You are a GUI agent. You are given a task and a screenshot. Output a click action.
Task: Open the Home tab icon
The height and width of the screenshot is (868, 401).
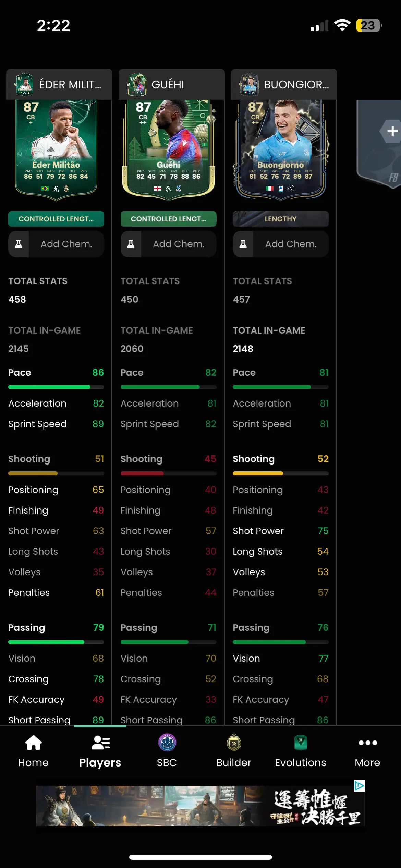point(34,743)
